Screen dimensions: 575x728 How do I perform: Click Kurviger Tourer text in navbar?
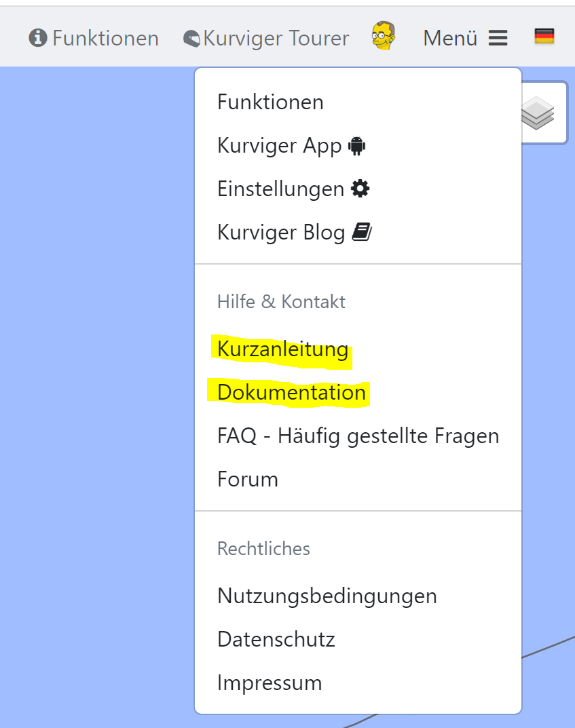(276, 39)
